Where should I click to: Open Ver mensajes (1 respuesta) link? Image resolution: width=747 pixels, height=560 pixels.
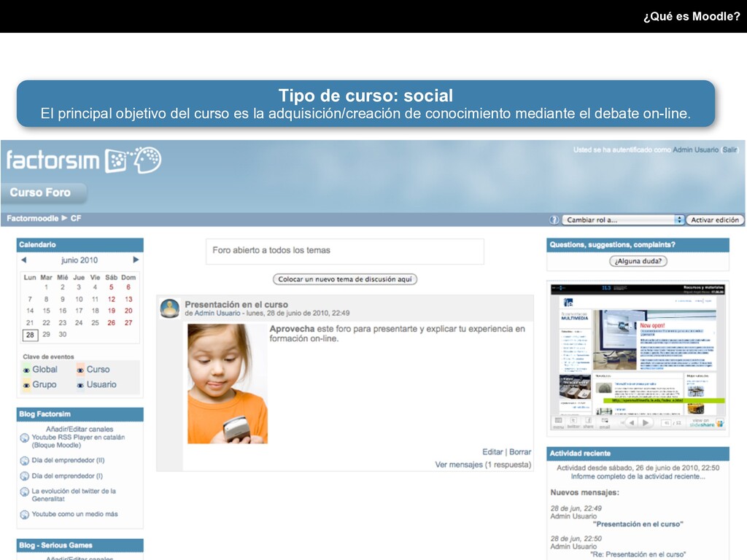(483, 464)
